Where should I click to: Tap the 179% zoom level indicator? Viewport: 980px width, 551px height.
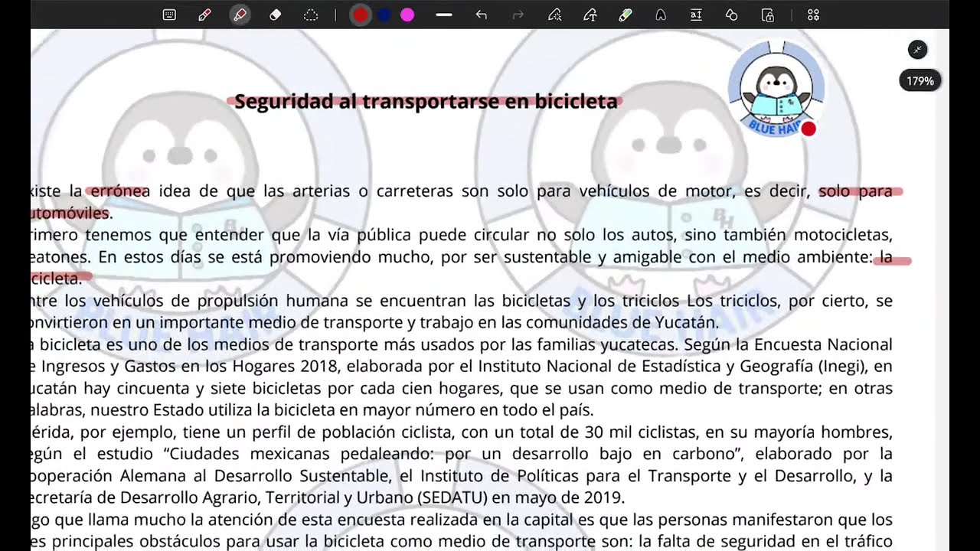click(x=920, y=81)
